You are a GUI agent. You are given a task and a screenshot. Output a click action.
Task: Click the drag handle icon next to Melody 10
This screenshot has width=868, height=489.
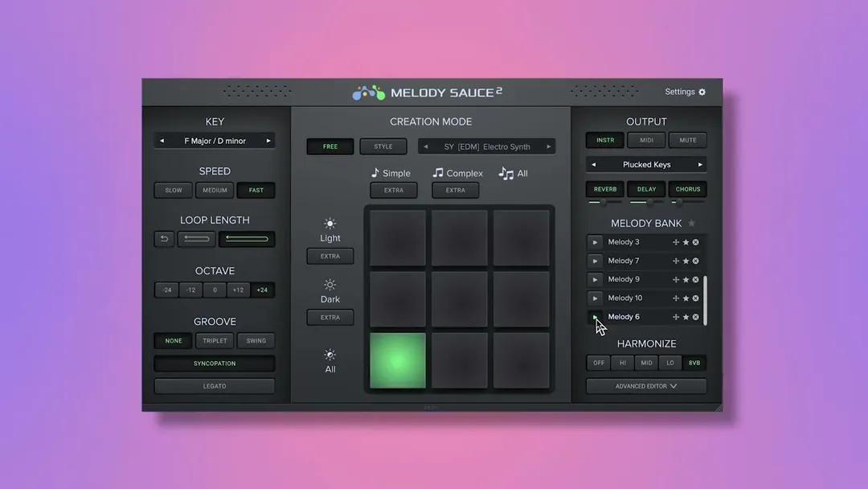click(676, 298)
